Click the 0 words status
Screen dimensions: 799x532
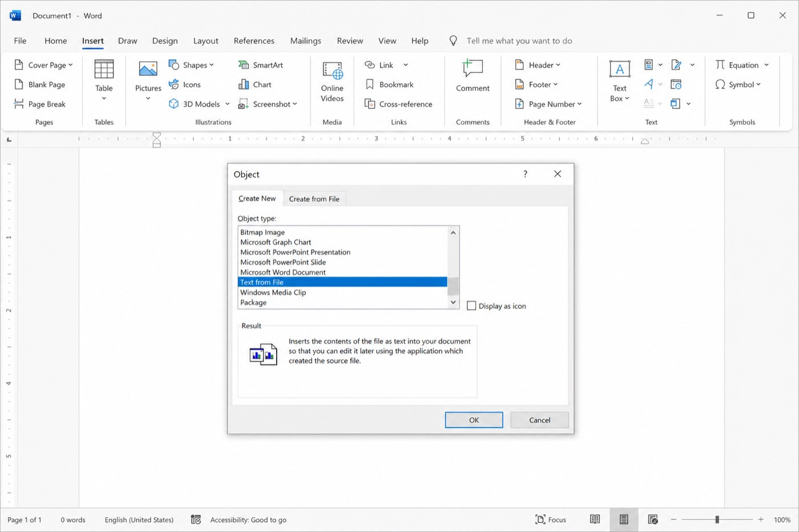73,519
